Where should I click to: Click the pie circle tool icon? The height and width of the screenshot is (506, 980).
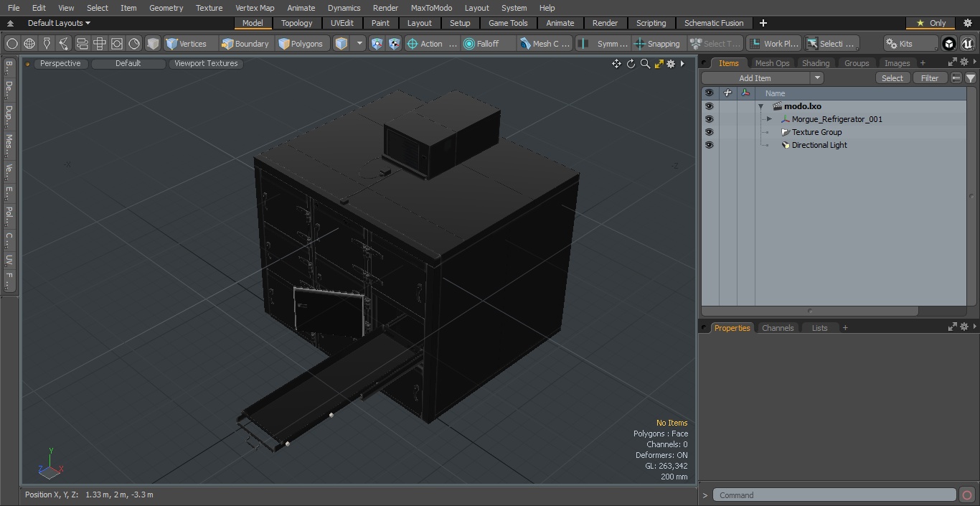[x=134, y=44]
